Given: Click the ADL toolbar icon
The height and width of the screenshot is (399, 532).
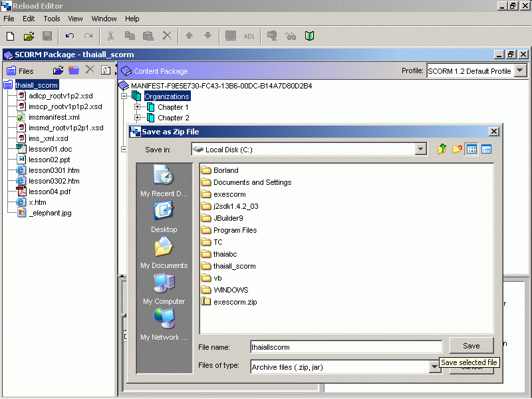Looking at the screenshot, I should pos(249,36).
